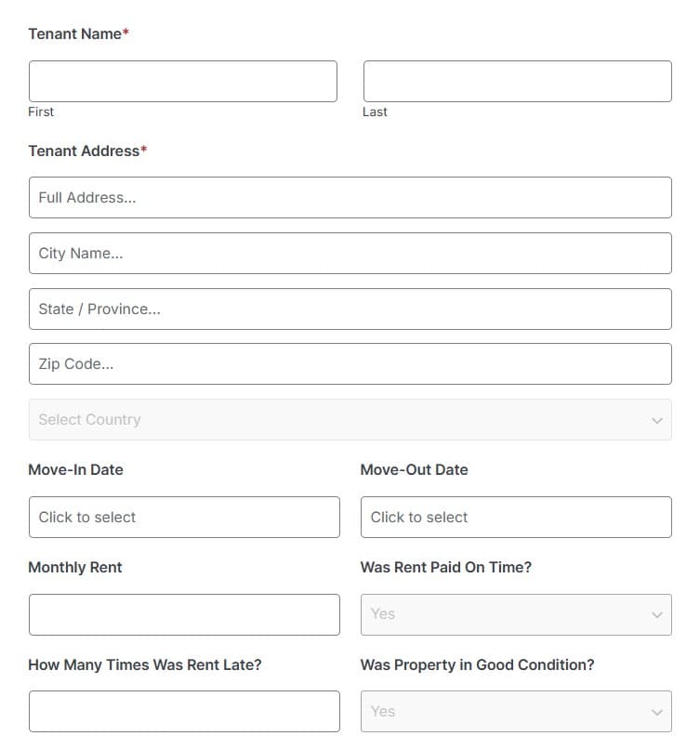This screenshot has width=700, height=736.
Task: Click the Select Country chevron arrow
Action: click(x=657, y=421)
